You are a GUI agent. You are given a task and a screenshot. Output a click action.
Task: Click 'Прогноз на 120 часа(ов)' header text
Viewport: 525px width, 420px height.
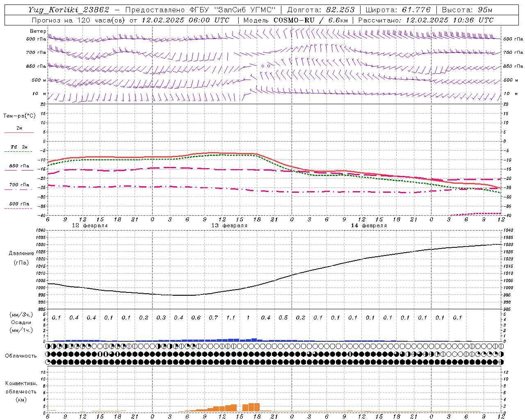click(79, 20)
